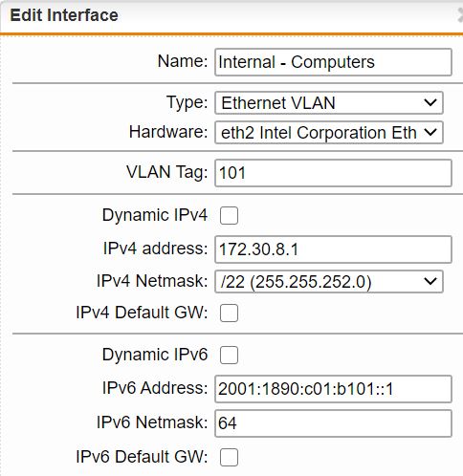This screenshot has height=476, width=463.
Task: Click the IPv4 address field with 172.30.8.1
Action: 333,249
